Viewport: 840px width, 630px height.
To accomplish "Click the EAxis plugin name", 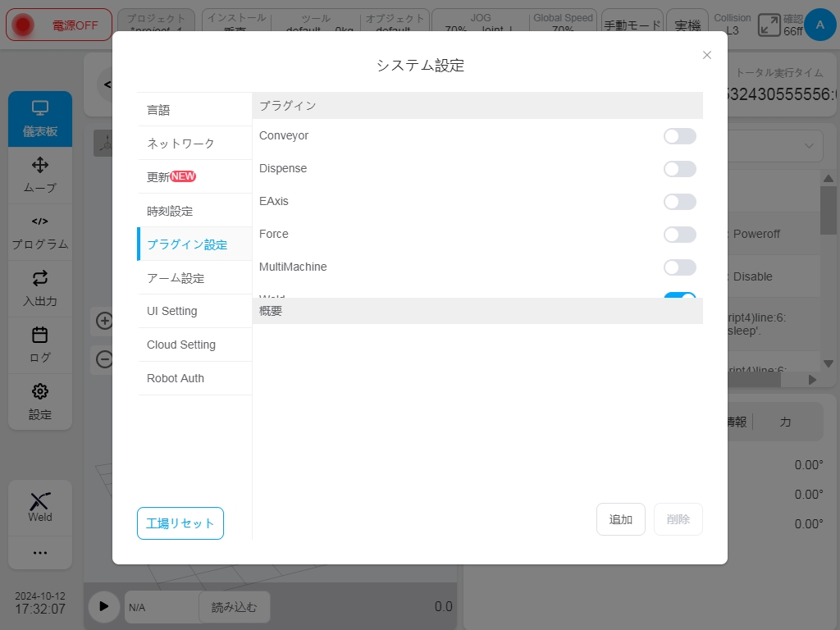I will (x=274, y=201).
